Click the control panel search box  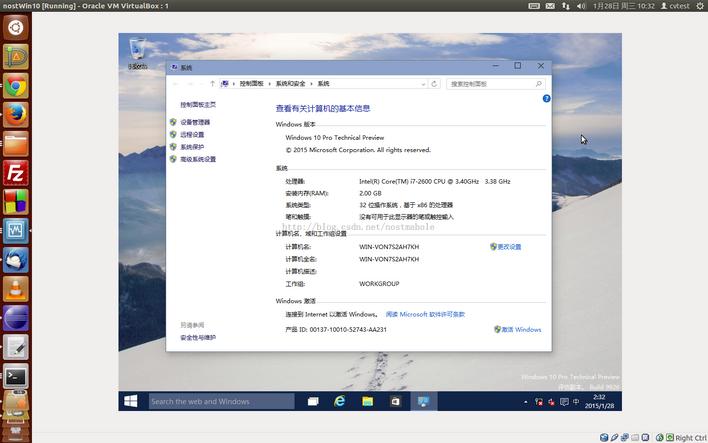point(496,84)
